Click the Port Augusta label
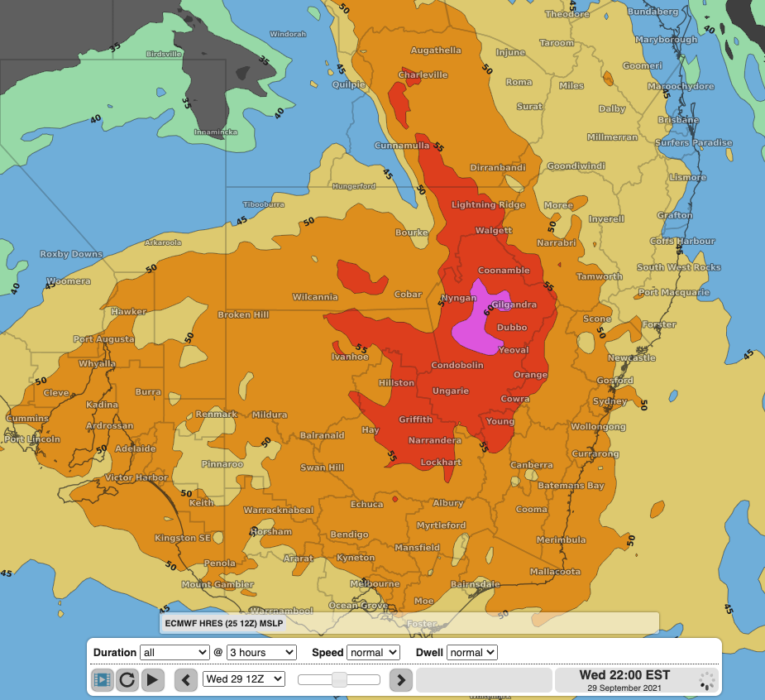The image size is (765, 700). coord(103,339)
